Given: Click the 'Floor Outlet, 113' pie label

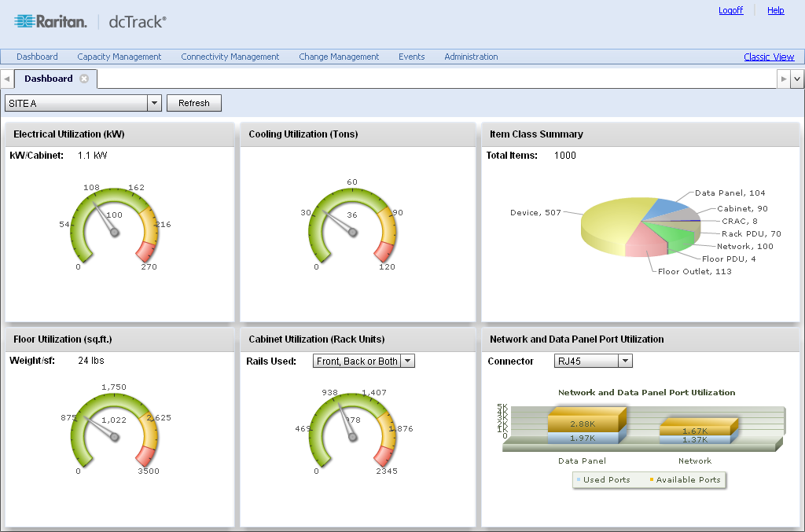Looking at the screenshot, I should pos(695,271).
